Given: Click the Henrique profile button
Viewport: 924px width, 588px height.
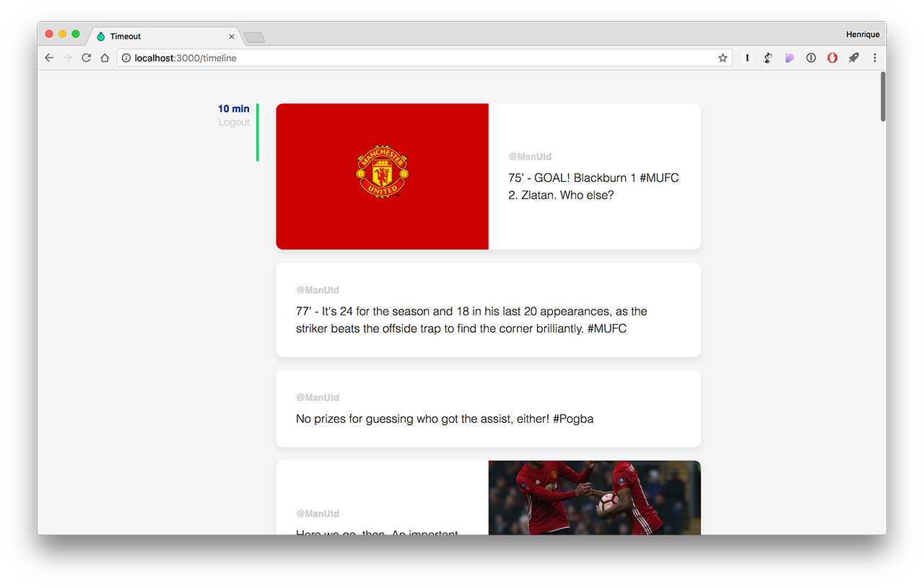Looking at the screenshot, I should (x=863, y=35).
